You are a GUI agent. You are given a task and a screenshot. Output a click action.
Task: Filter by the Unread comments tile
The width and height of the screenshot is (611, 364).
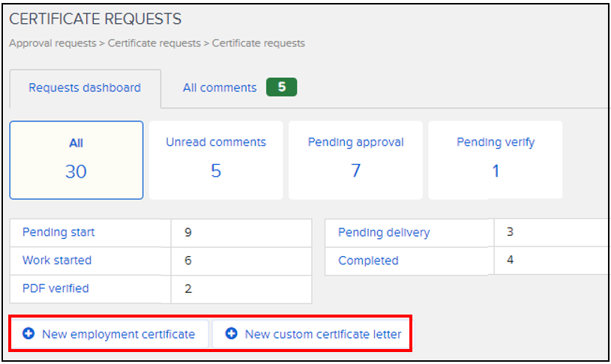[x=216, y=160]
